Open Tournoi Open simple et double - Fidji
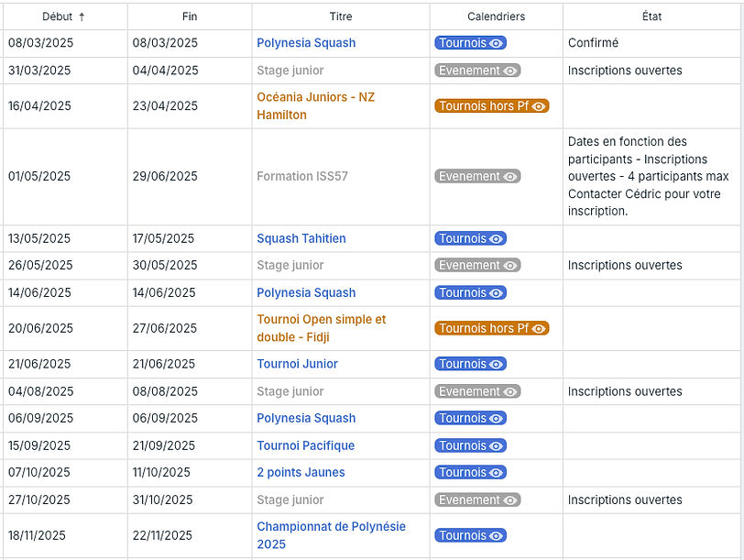 click(x=322, y=328)
